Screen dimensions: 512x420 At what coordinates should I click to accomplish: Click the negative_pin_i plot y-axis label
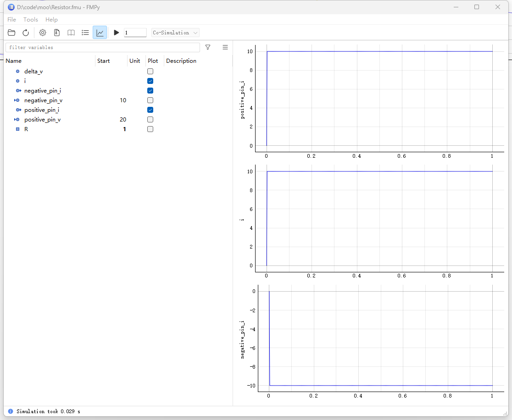pos(242,339)
